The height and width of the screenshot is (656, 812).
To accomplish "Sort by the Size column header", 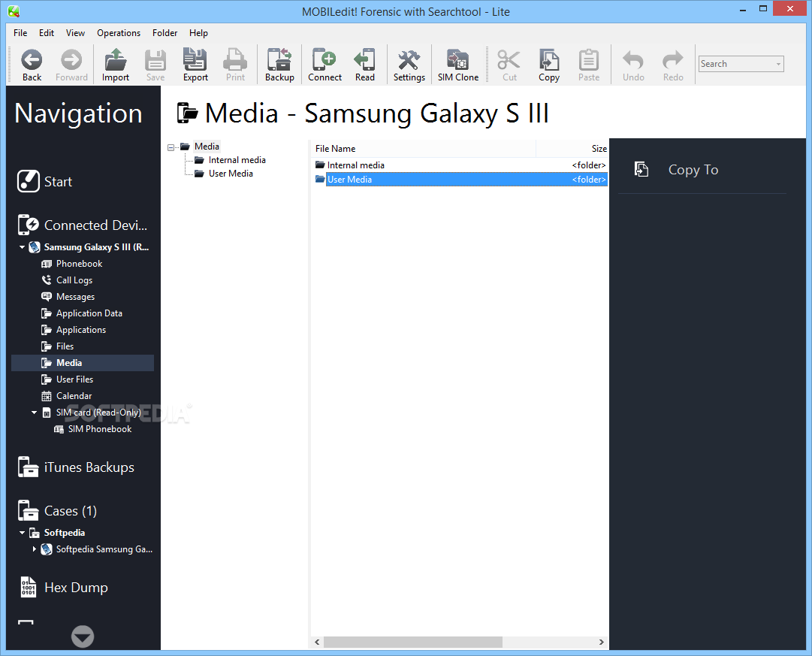I will point(572,148).
